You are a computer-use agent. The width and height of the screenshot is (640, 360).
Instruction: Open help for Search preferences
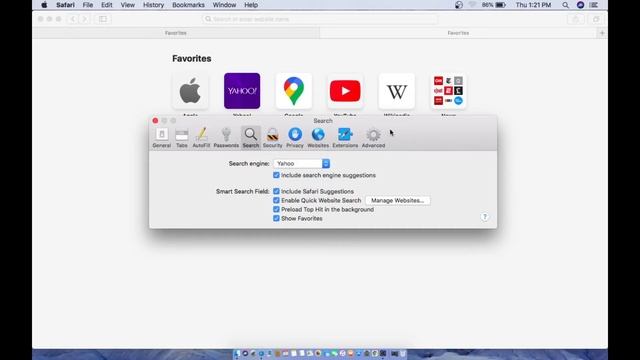(x=484, y=217)
